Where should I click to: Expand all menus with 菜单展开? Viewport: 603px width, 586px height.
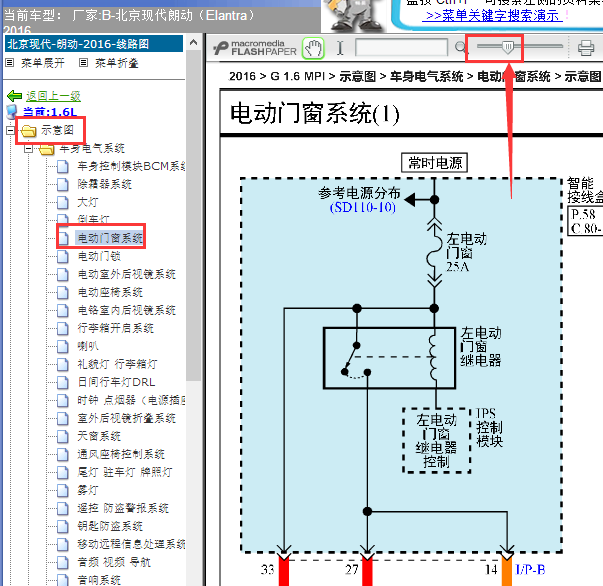[x=43, y=63]
